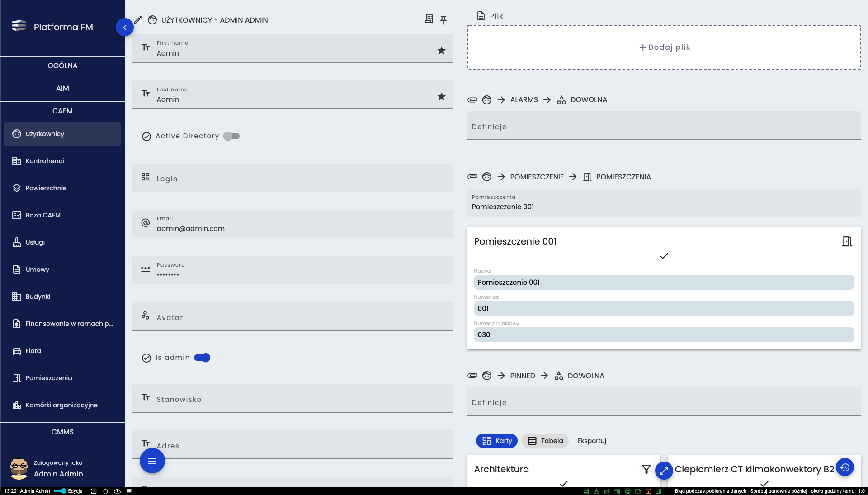Viewport: 868px width, 495px height.
Task: Open Baza CAFM in the sidebar
Action: 62,215
